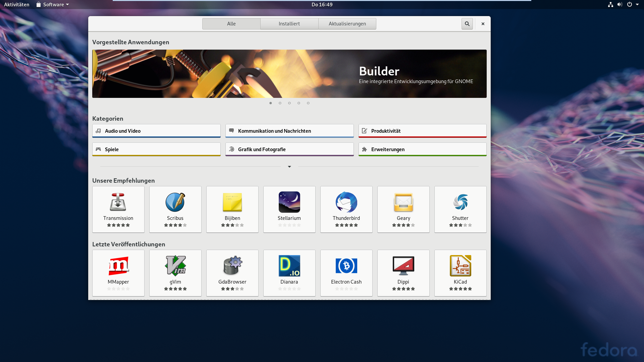Open the Electron Cash bitcoin icon
This screenshot has height=362, width=644.
(346, 266)
